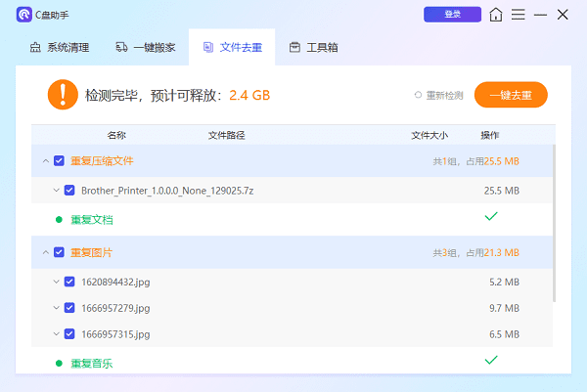Toggle checkbox for Brother_Printer 7z file
The image size is (587, 392).
[x=69, y=190]
